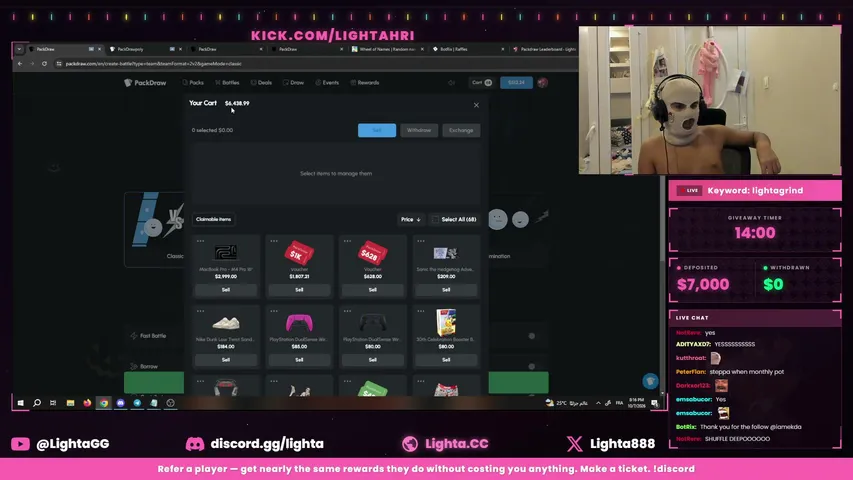Open three-dot menu on $628 voucher card
This screenshot has width=853, height=480.
click(348, 241)
